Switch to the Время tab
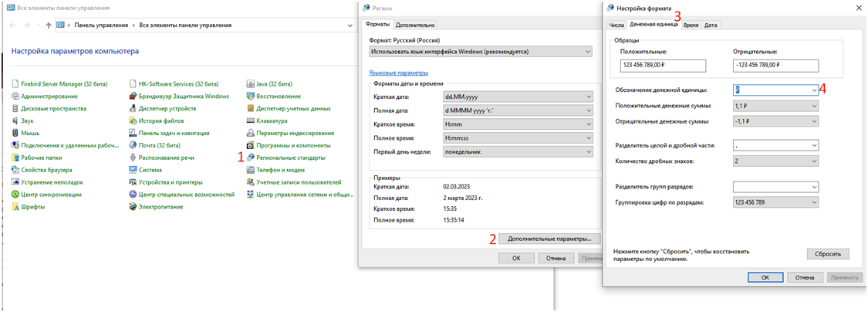 point(691,25)
